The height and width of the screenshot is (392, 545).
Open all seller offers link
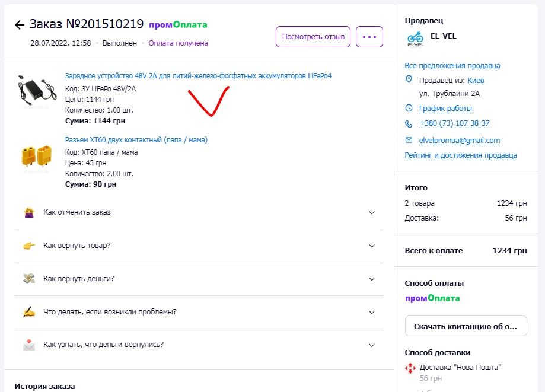pos(452,65)
